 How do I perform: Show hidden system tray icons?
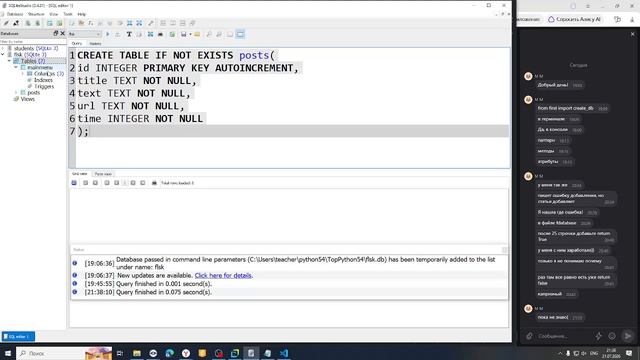pyautogui.click(x=560, y=353)
